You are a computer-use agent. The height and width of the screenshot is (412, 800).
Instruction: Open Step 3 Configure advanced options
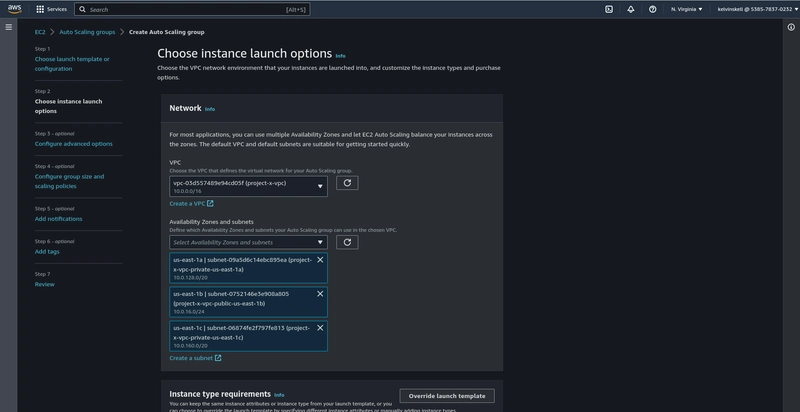pos(73,144)
